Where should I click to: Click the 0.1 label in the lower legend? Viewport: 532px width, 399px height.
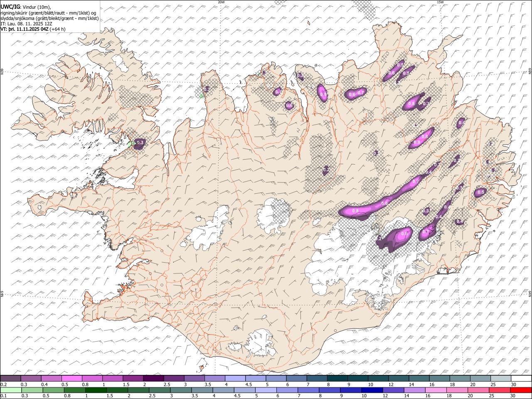[x=4, y=396]
